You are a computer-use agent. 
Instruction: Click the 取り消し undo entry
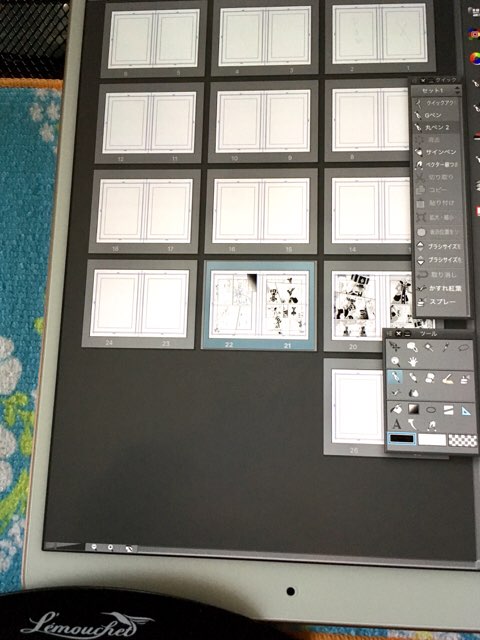point(442,275)
